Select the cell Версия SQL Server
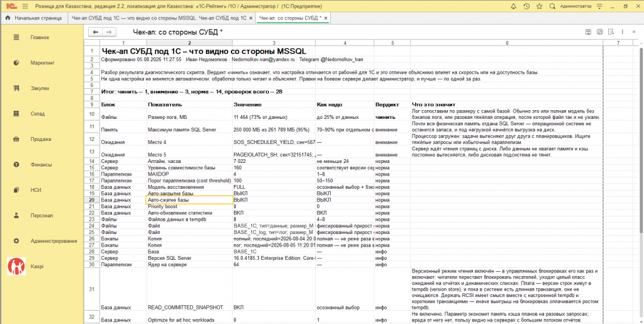This screenshot has height=324, width=644. (x=189, y=258)
